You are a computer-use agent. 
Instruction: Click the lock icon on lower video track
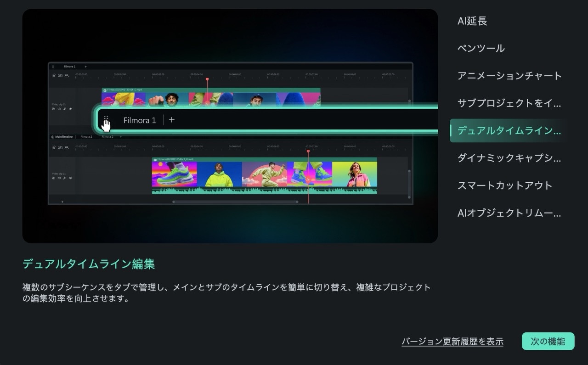(x=54, y=178)
